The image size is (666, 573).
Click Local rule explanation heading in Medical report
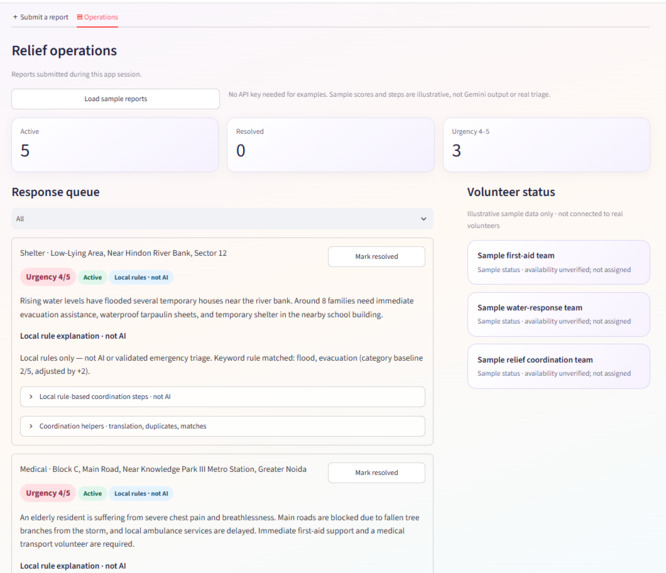(73, 566)
